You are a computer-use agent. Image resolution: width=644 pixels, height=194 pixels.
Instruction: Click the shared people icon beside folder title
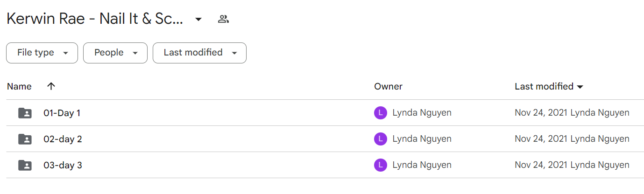click(224, 19)
